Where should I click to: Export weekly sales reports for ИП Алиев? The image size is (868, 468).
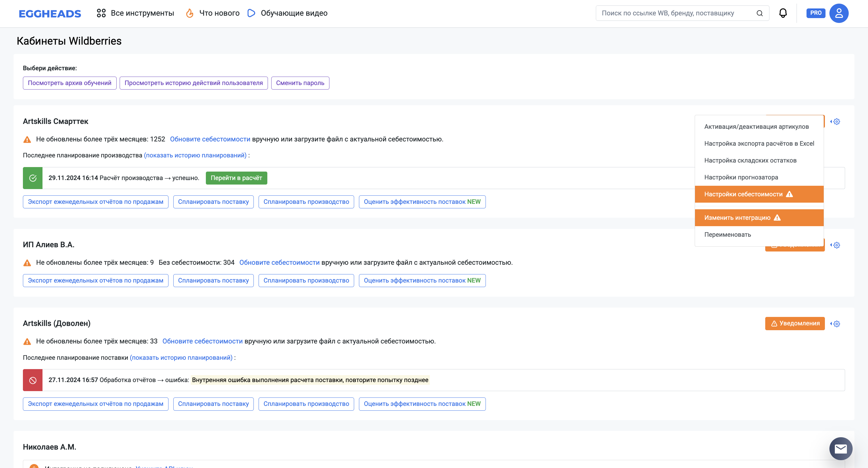[x=95, y=280]
